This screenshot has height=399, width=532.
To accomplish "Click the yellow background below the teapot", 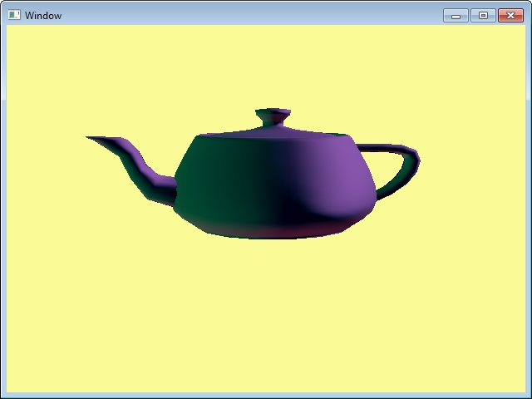I will coord(266,316).
